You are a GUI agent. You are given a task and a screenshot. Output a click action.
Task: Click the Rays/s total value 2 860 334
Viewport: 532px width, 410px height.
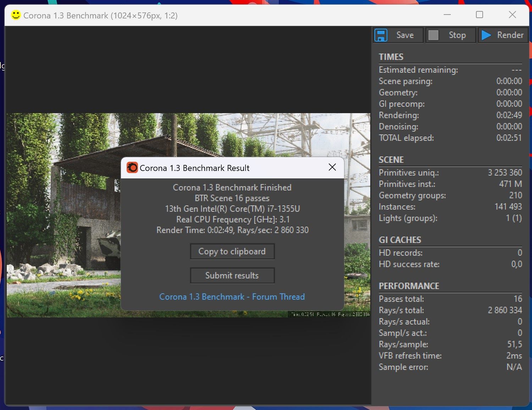click(505, 310)
